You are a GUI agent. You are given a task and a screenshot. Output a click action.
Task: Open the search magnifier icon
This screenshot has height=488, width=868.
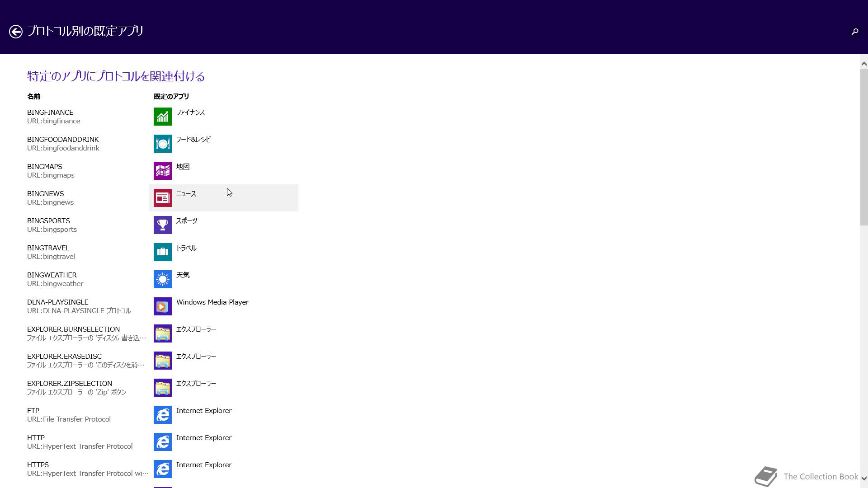(x=854, y=31)
